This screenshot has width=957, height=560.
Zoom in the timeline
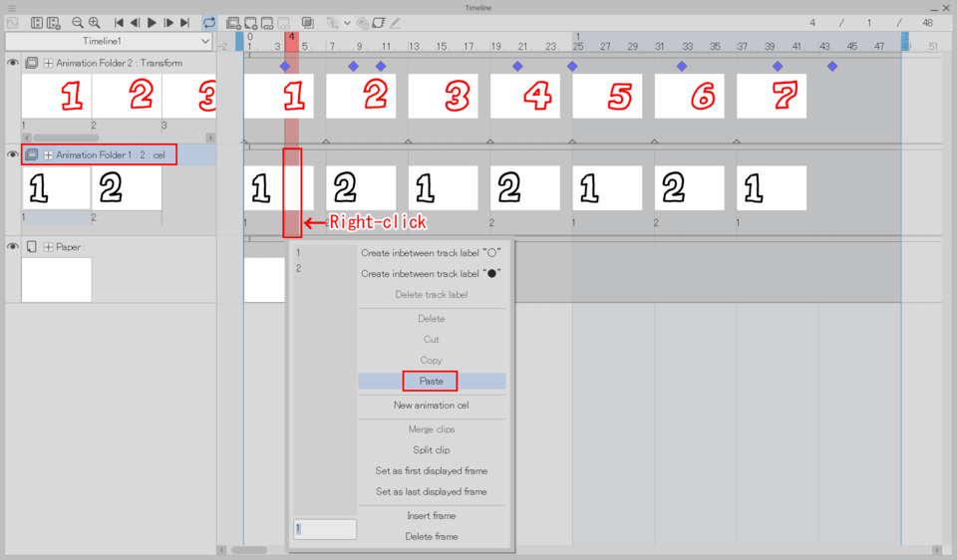click(x=94, y=23)
